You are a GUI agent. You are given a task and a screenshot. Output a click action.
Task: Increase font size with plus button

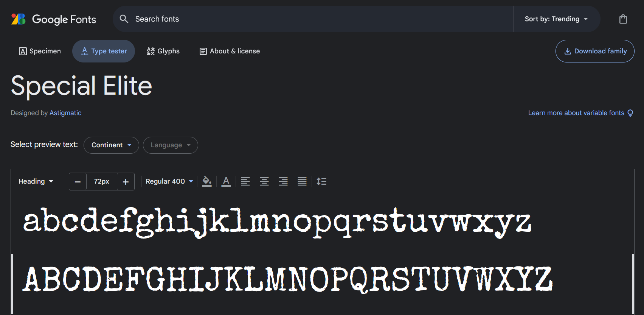(x=126, y=182)
